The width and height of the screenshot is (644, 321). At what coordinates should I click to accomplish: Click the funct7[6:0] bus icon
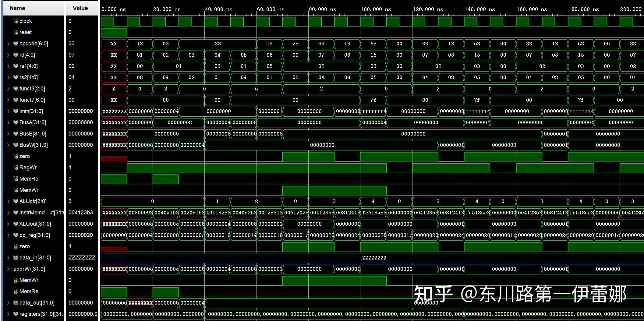[16, 100]
